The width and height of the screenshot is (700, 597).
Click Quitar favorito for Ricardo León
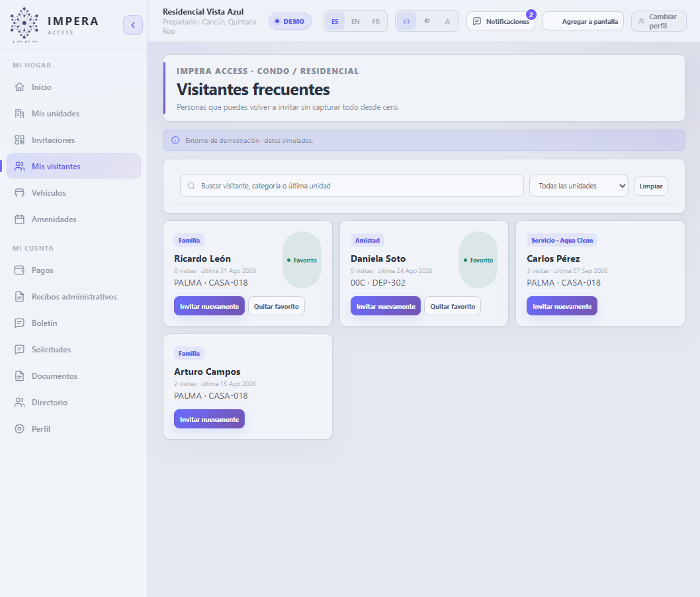[x=277, y=306]
